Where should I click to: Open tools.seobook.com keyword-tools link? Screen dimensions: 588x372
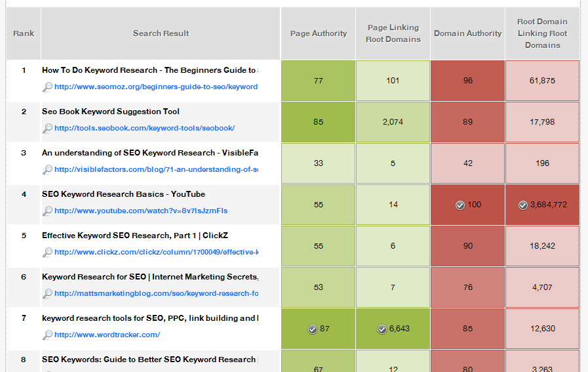coord(145,128)
